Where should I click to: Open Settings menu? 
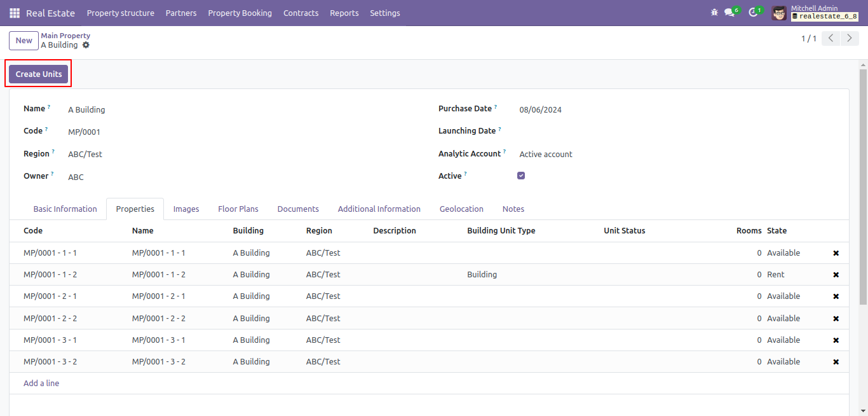pos(385,13)
